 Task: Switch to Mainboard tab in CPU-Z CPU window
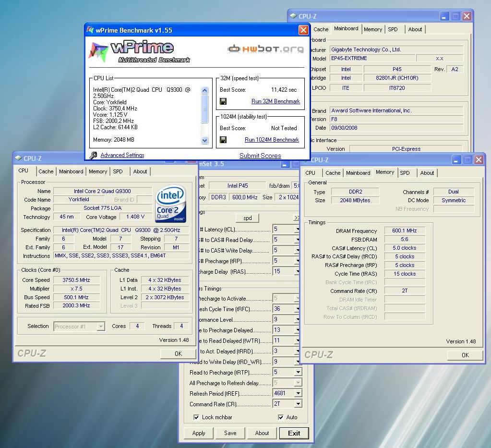click(x=71, y=171)
